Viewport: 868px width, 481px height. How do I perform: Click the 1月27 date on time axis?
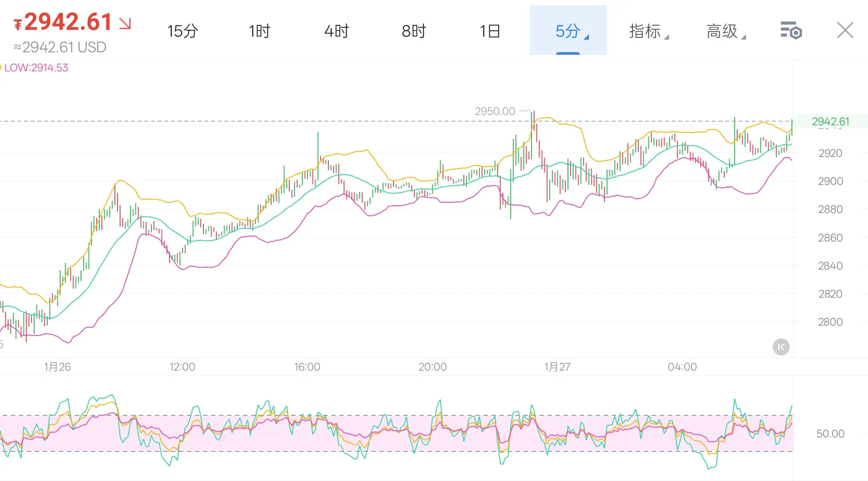coord(557,367)
